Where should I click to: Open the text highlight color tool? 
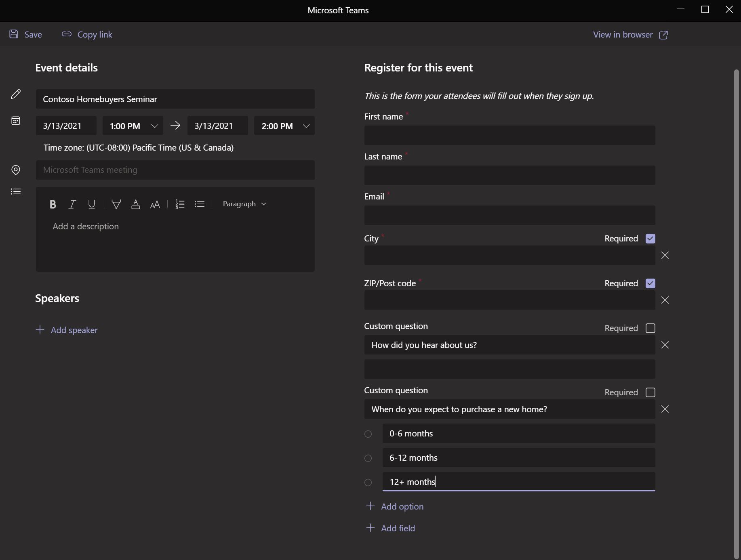(116, 204)
